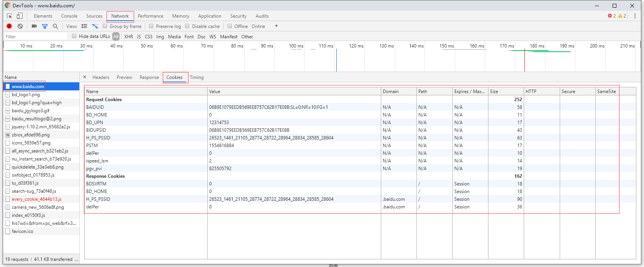Open the Timing tab
This screenshot has width=644, height=267.
[197, 77]
